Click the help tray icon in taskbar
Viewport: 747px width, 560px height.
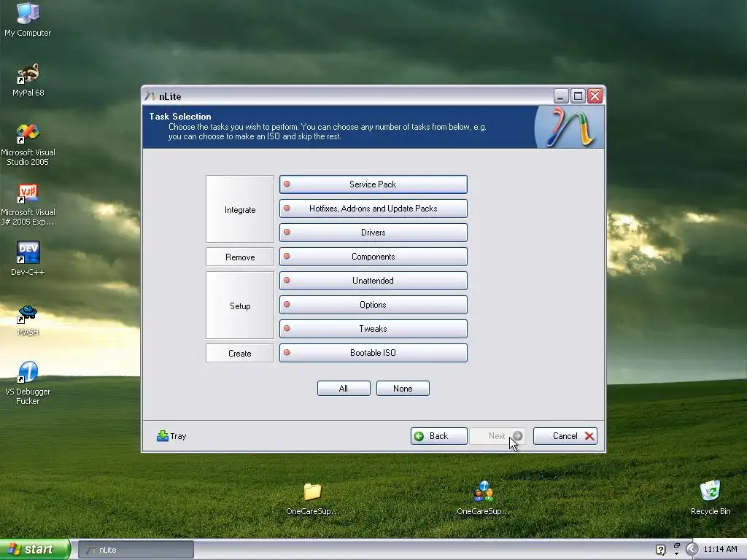660,550
